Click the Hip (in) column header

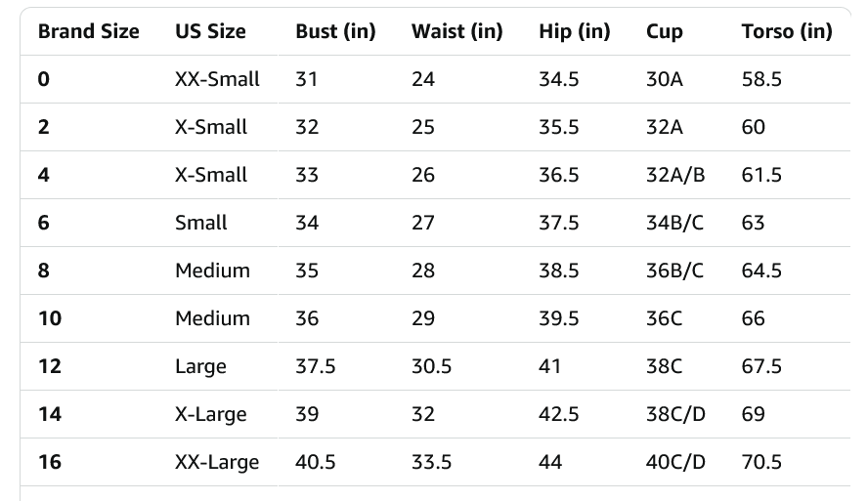[x=574, y=31]
